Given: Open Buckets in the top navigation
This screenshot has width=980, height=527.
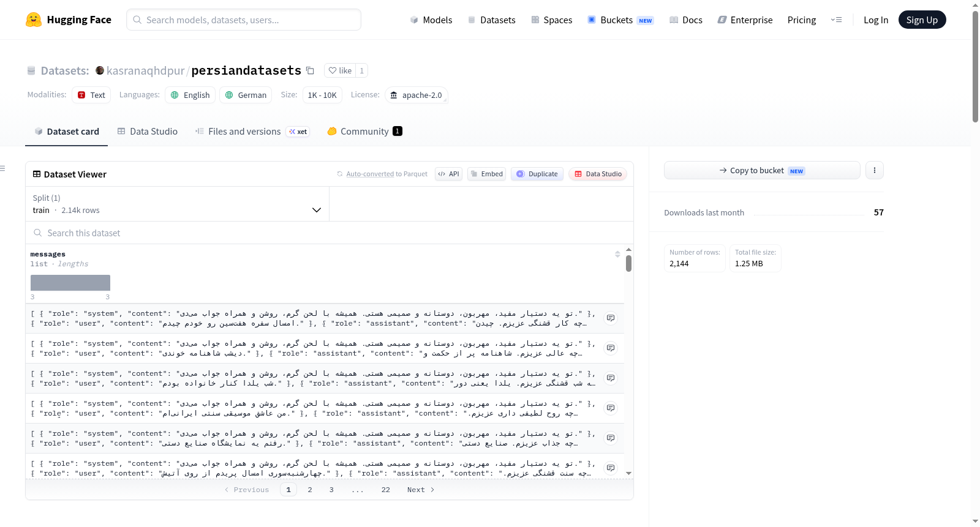Looking at the screenshot, I should [x=620, y=20].
